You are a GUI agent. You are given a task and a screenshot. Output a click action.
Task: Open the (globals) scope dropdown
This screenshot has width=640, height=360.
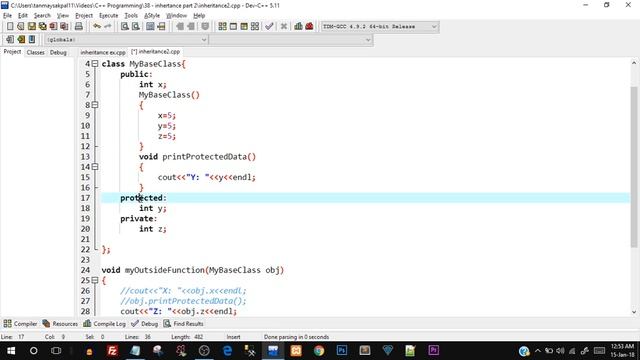(127, 40)
